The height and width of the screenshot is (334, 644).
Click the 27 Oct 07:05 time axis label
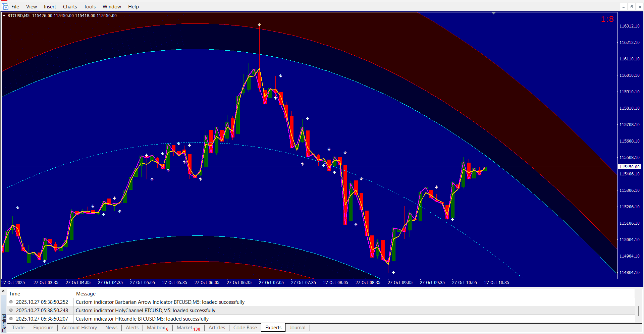pos(271,282)
